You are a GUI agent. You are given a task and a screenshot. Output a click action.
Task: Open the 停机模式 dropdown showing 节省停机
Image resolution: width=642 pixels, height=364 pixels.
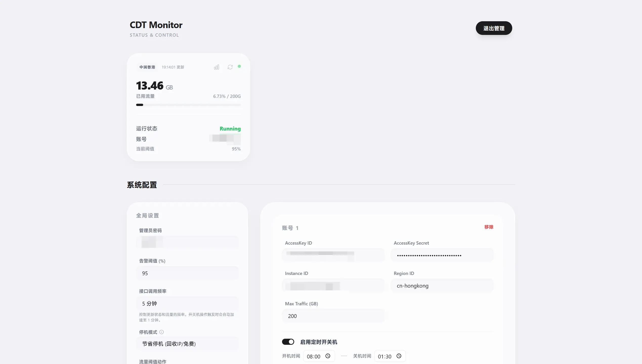(x=188, y=344)
